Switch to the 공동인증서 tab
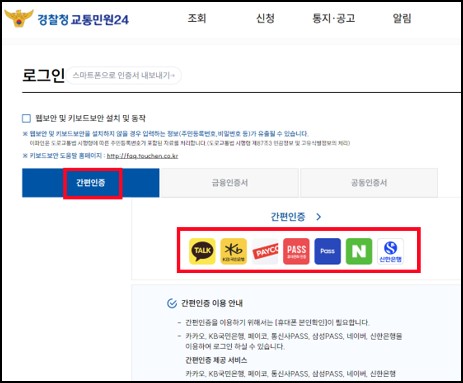 point(369,183)
